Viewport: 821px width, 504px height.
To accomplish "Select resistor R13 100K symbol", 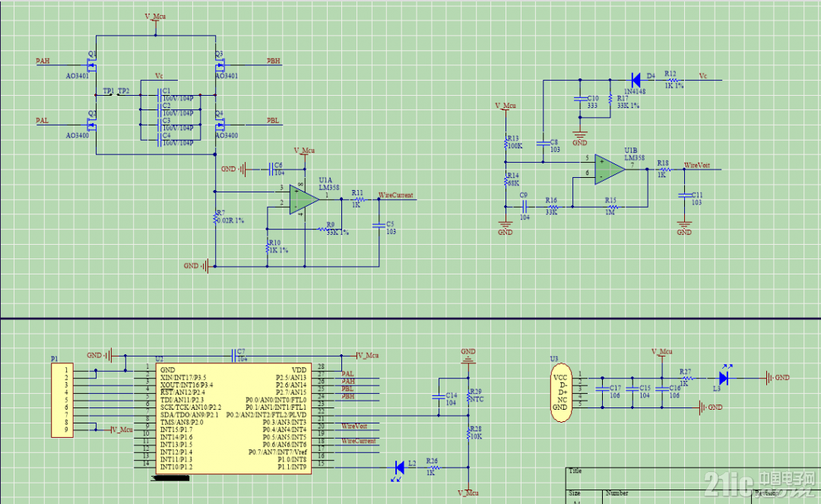I will pyautogui.click(x=506, y=142).
